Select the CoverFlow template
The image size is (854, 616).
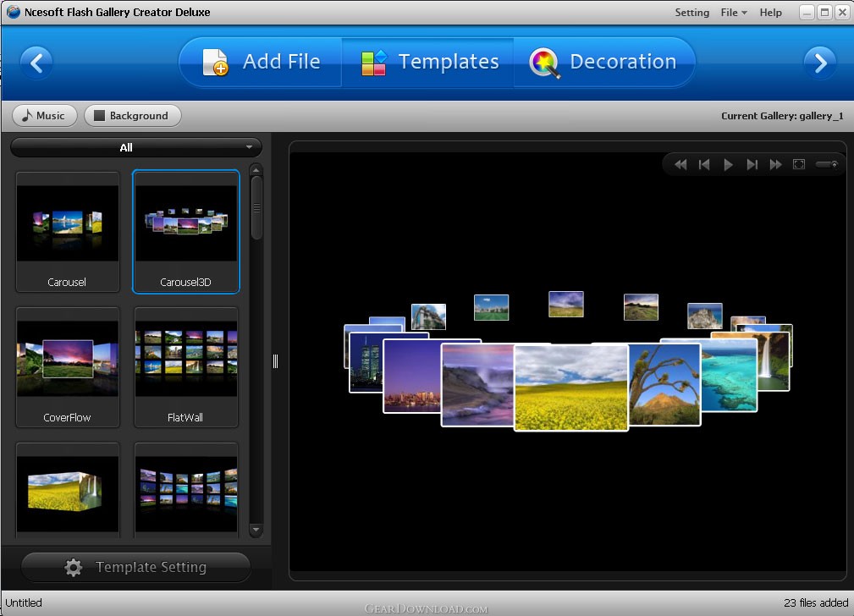tap(68, 367)
